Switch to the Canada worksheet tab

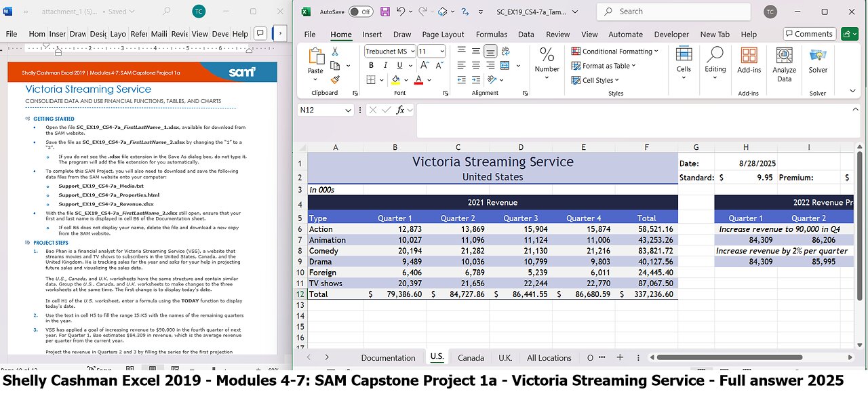(471, 357)
